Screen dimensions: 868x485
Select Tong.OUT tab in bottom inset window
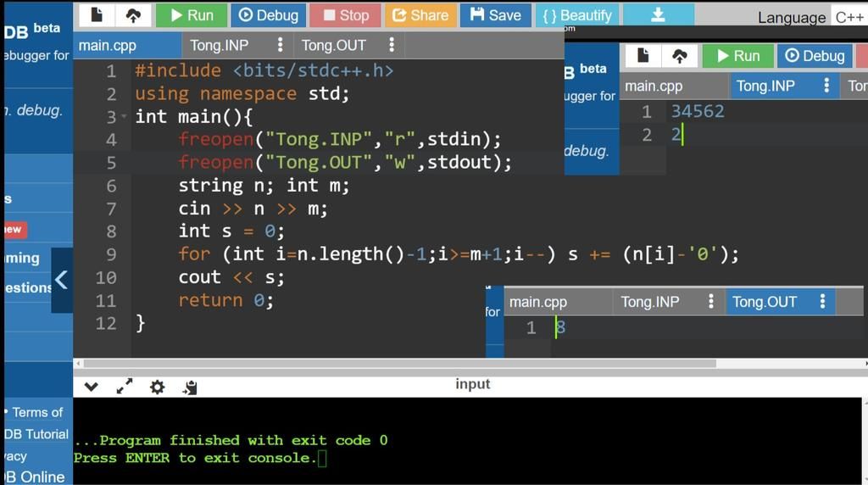[765, 302]
